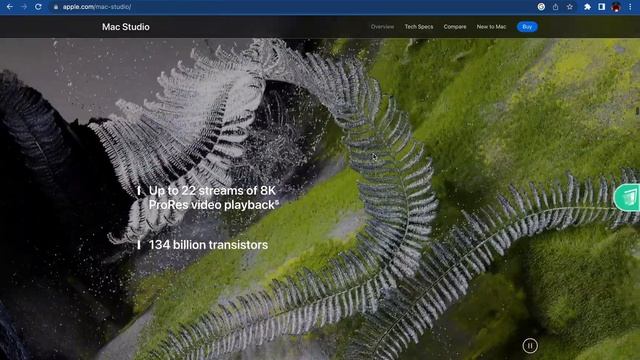Image resolution: width=640 pixels, height=360 pixels.
Task: Go to the Compare tab
Action: click(455, 27)
